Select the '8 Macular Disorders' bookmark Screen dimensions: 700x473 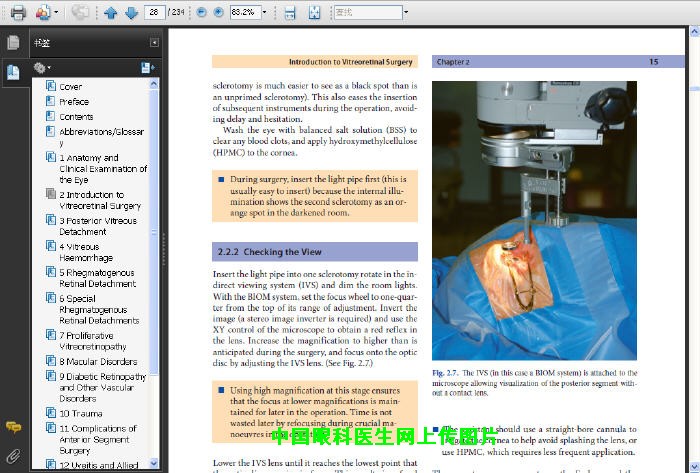tap(97, 361)
